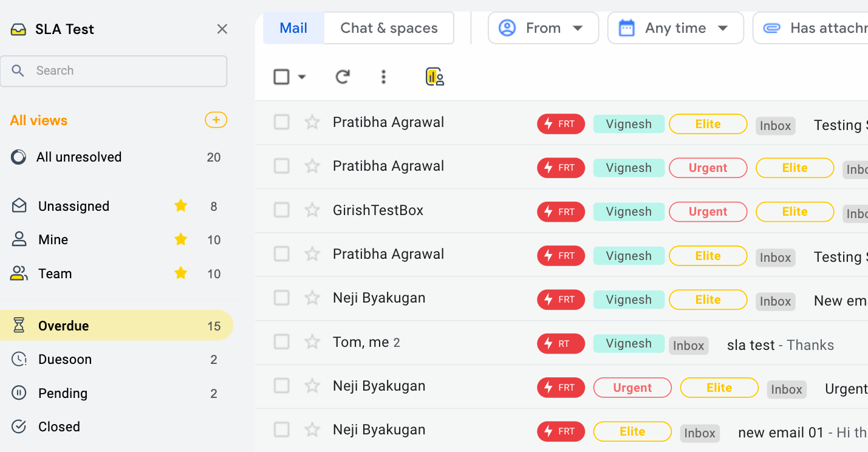This screenshot has height=452, width=868.
Task: Click the Closed checkmark icon
Action: click(x=18, y=426)
